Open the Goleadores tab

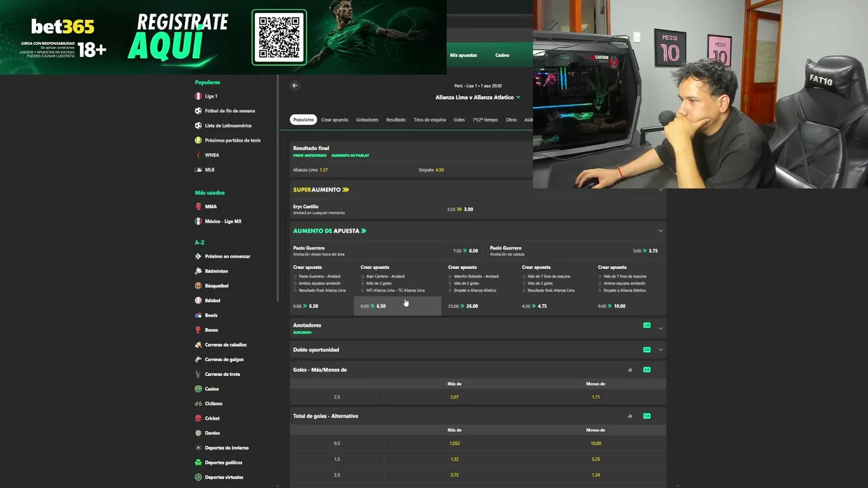click(368, 120)
